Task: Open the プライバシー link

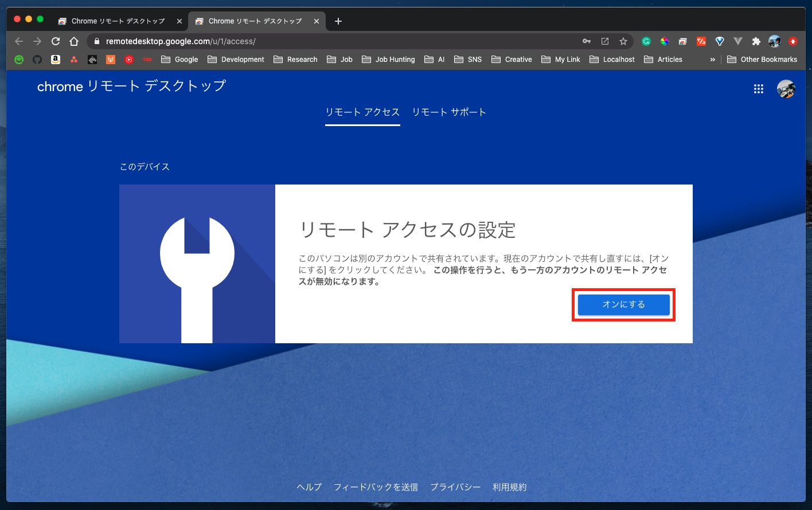Action: [455, 487]
